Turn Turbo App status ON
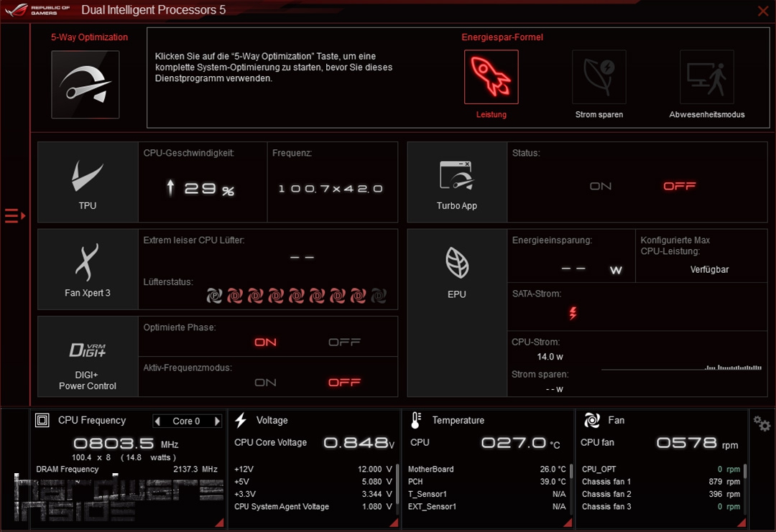This screenshot has width=776, height=532. point(600,186)
